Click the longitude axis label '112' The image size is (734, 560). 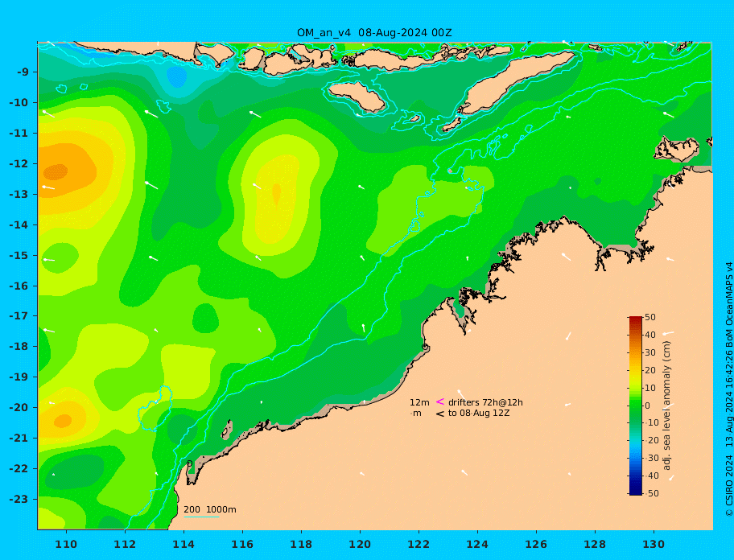point(125,544)
